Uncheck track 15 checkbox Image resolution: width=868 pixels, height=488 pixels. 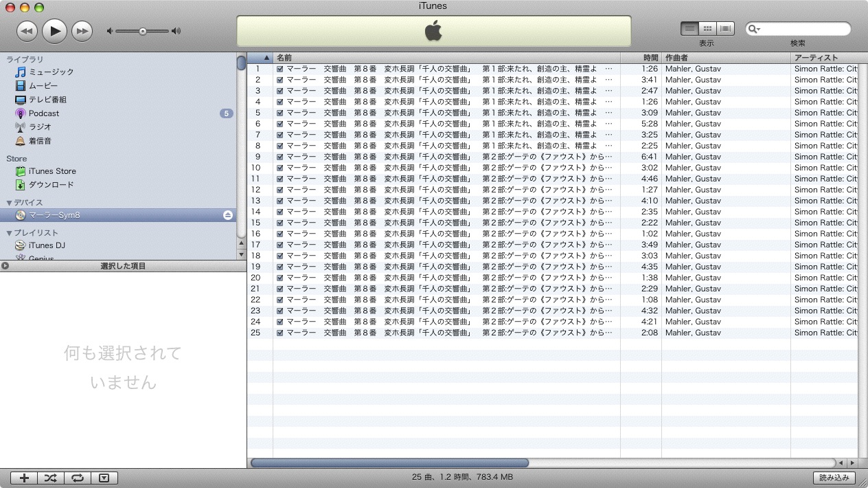point(280,223)
